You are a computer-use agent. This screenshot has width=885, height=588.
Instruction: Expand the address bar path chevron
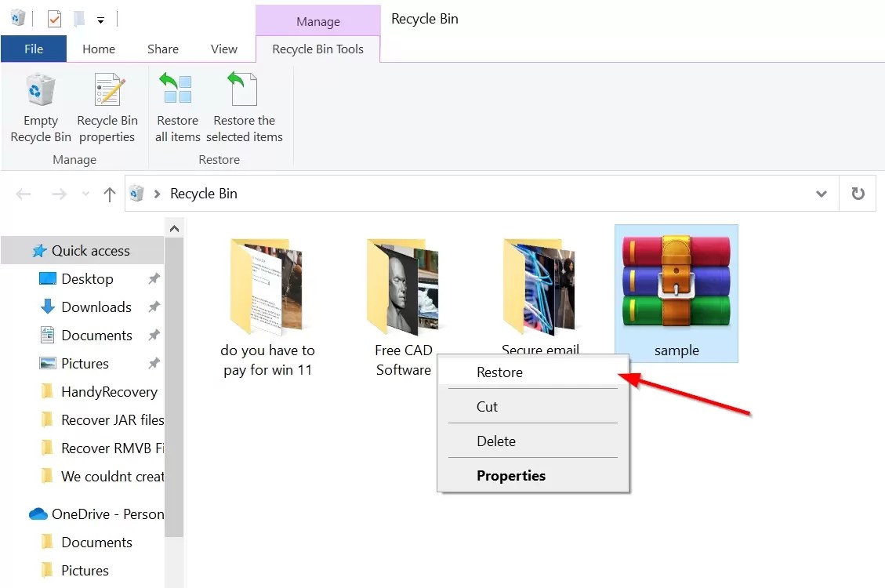158,194
